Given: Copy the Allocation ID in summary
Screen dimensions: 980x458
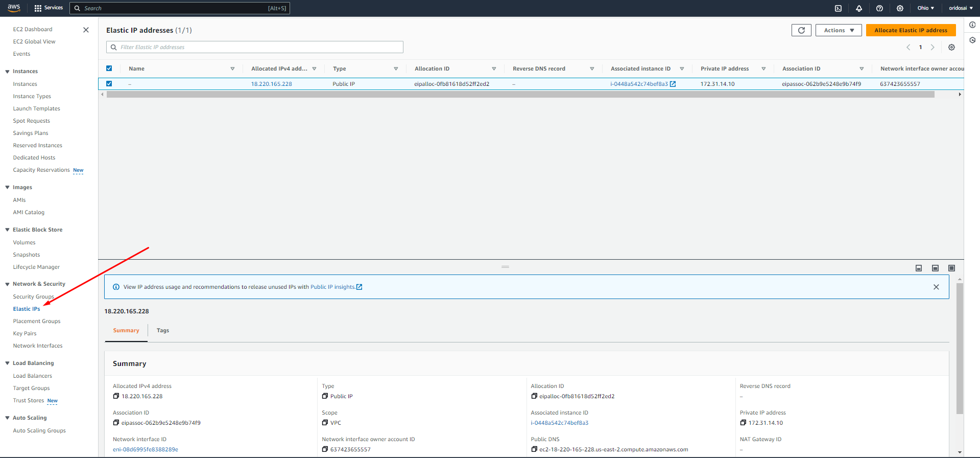Looking at the screenshot, I should (x=534, y=396).
